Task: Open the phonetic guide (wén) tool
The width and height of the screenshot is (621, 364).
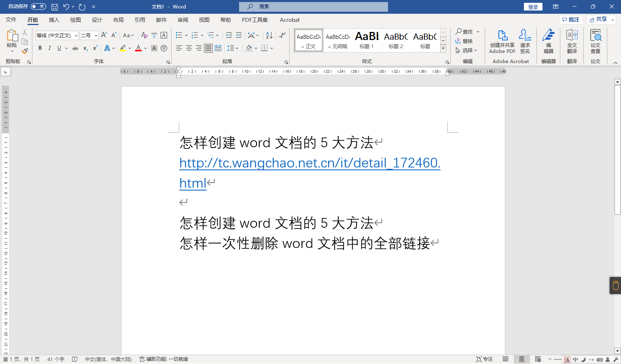Action: [x=154, y=35]
